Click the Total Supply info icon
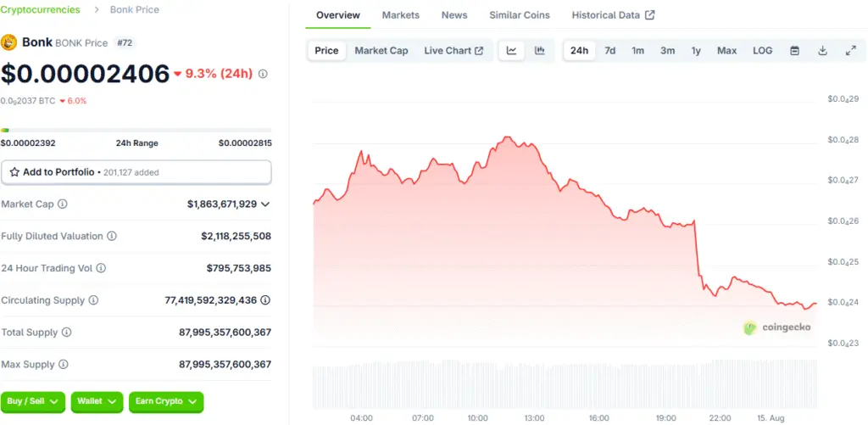The height and width of the screenshot is (425, 868). [x=66, y=333]
